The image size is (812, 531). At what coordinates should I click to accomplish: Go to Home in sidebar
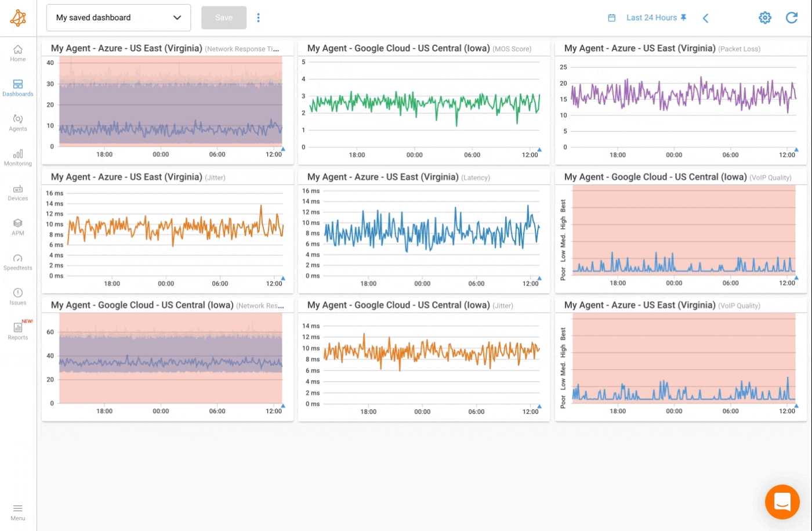pyautogui.click(x=18, y=53)
